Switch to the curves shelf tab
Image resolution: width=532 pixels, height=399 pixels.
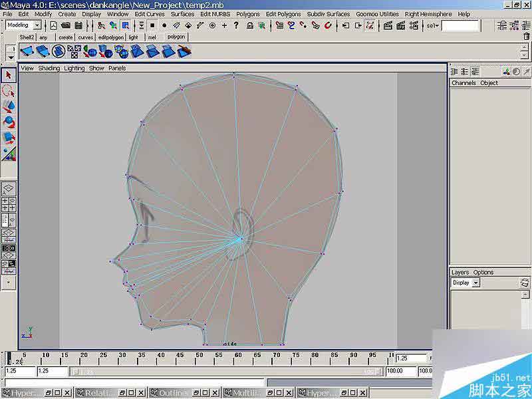[x=86, y=38]
